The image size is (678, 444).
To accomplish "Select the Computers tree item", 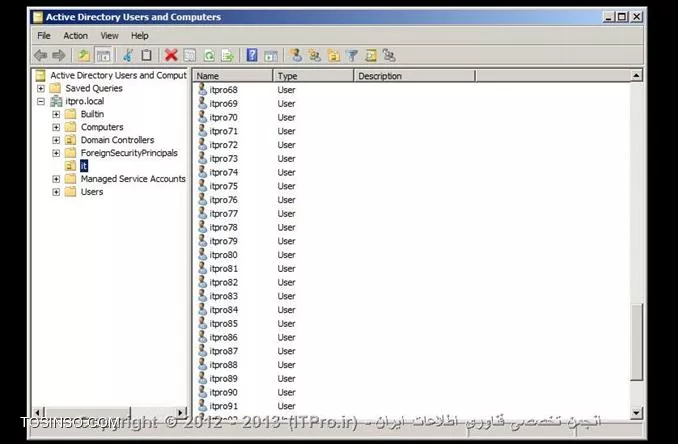I will [102, 127].
